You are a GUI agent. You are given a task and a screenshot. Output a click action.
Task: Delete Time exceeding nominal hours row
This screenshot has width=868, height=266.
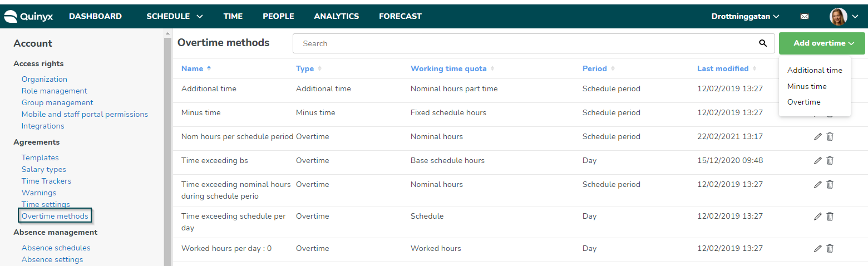830,184
